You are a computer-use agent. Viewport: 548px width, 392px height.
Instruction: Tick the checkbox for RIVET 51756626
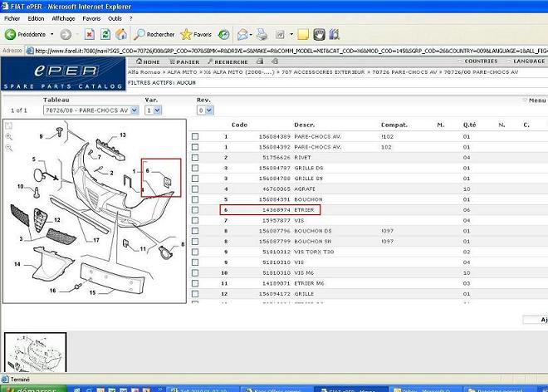(x=195, y=157)
